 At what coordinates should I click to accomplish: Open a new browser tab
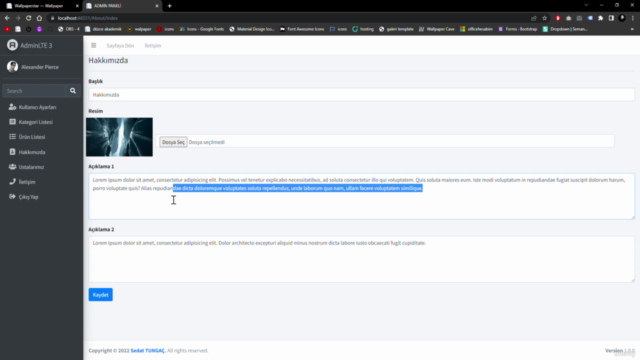tap(169, 6)
